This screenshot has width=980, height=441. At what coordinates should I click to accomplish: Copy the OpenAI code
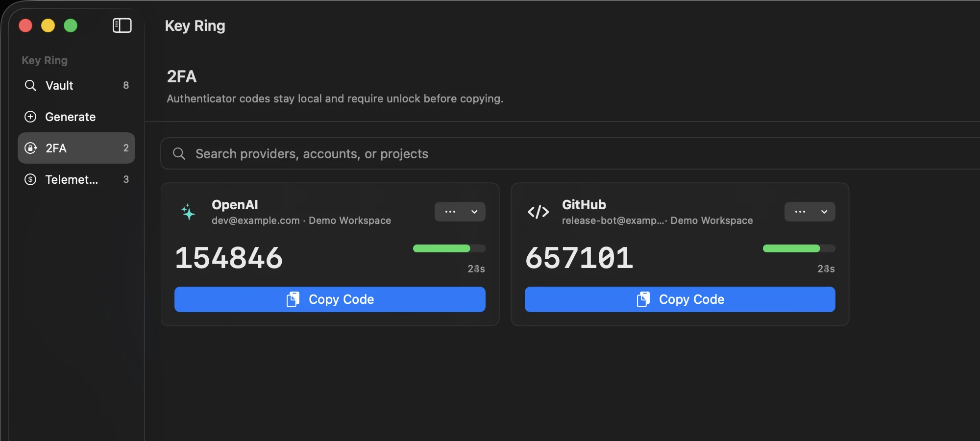(x=330, y=299)
